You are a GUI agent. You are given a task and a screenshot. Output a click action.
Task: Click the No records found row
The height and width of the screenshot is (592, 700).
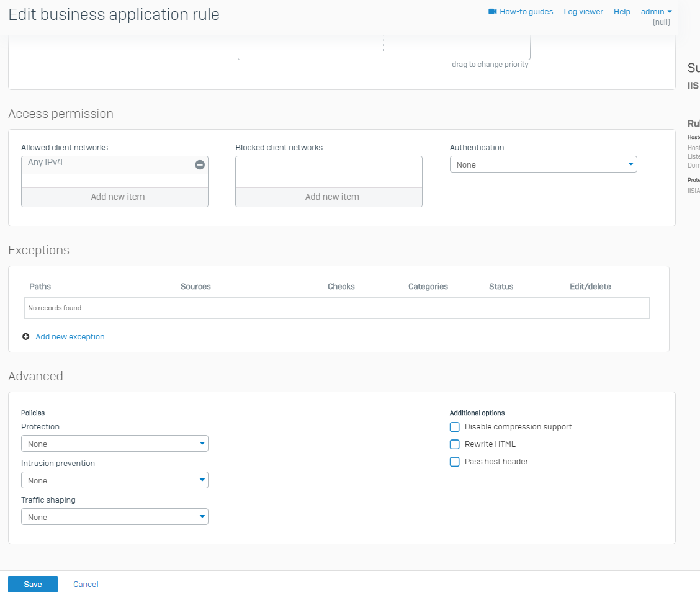coord(336,308)
